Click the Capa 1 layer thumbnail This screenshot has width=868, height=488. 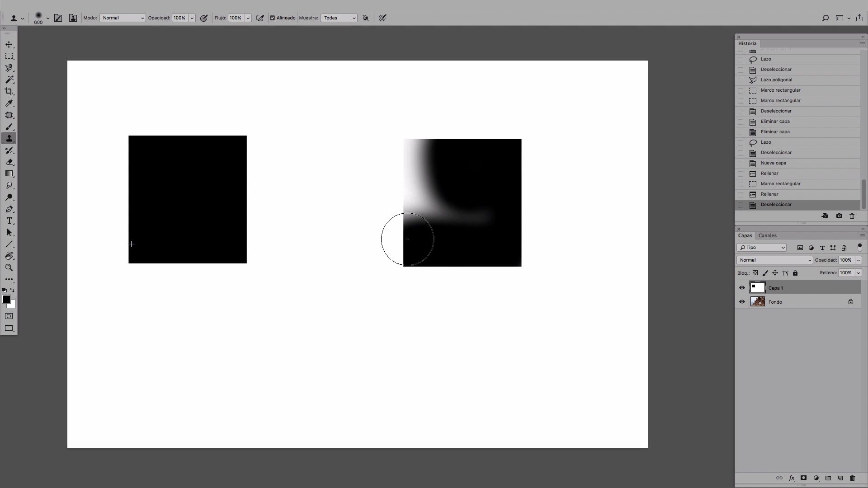[x=757, y=288]
